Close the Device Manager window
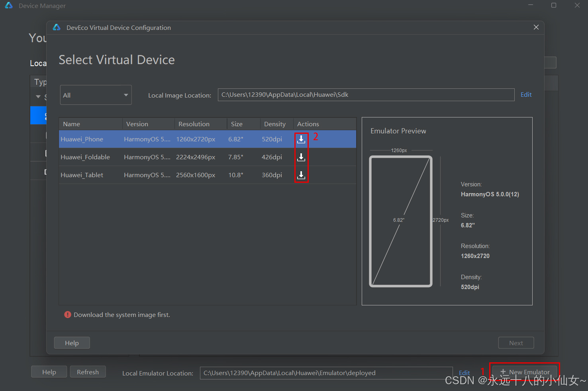The image size is (588, 391). tap(577, 5)
